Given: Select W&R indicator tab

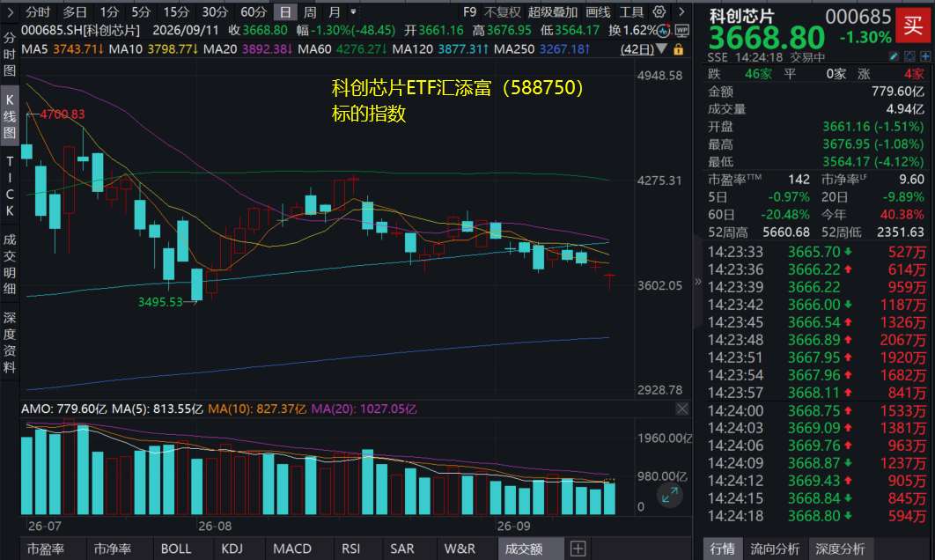Looking at the screenshot, I should coord(460,549).
